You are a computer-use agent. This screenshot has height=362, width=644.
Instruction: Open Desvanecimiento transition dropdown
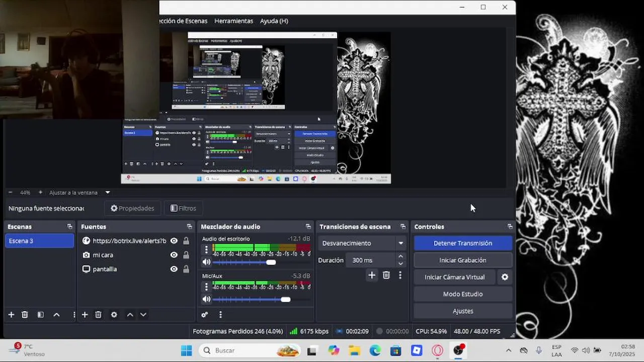coord(362,243)
